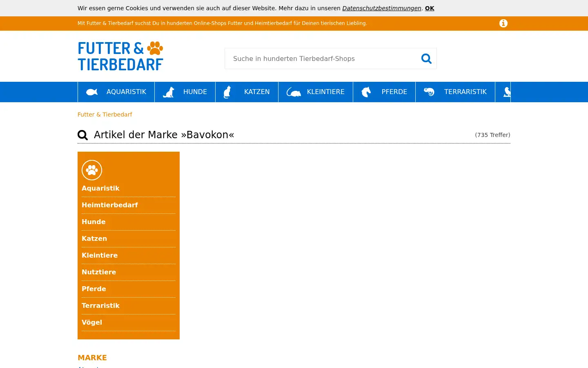Click the Artikel der Marke Bavokon heading
588x368 pixels.
tap(164, 135)
